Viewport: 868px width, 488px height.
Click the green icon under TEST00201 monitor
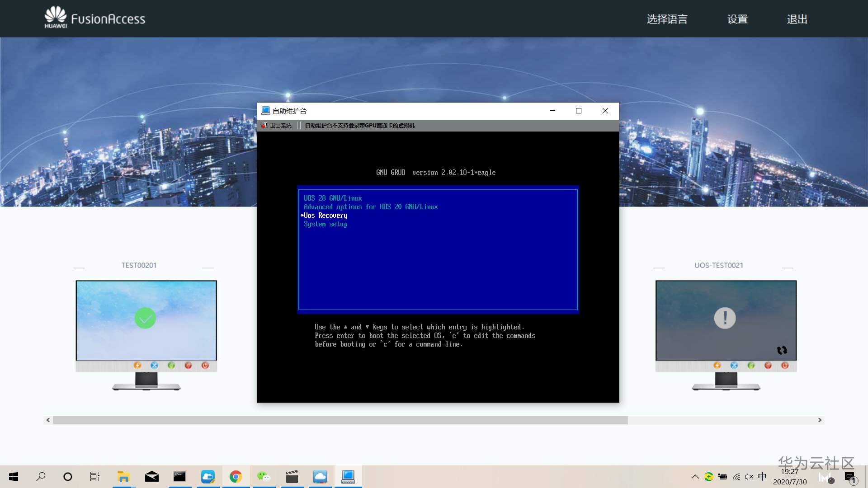click(x=171, y=365)
